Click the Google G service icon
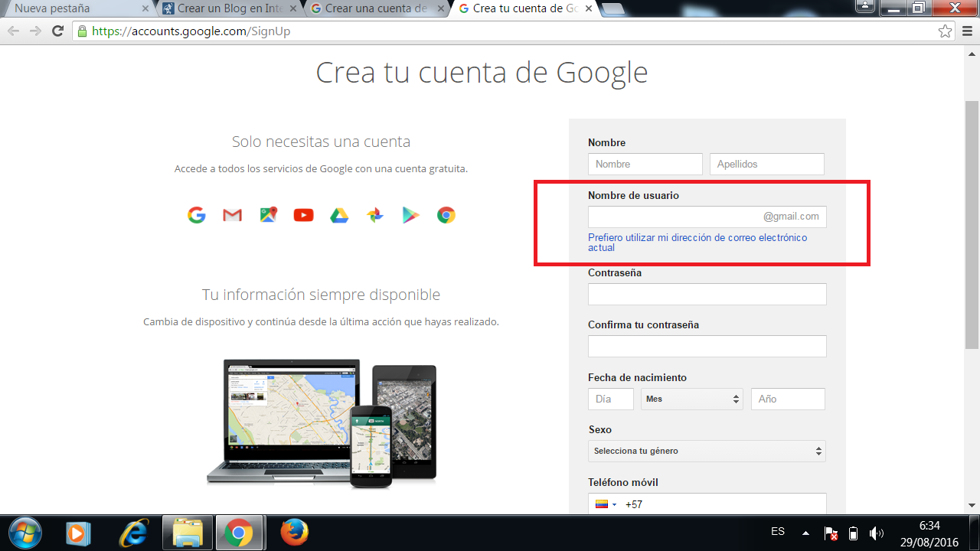Image resolution: width=980 pixels, height=551 pixels. click(x=197, y=215)
